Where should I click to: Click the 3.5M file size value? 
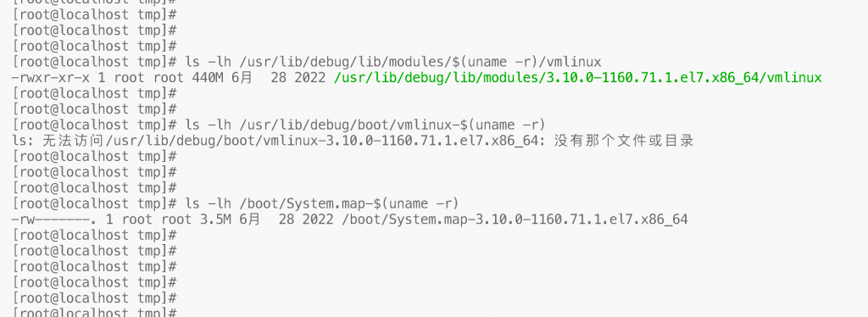pyautogui.click(x=215, y=220)
